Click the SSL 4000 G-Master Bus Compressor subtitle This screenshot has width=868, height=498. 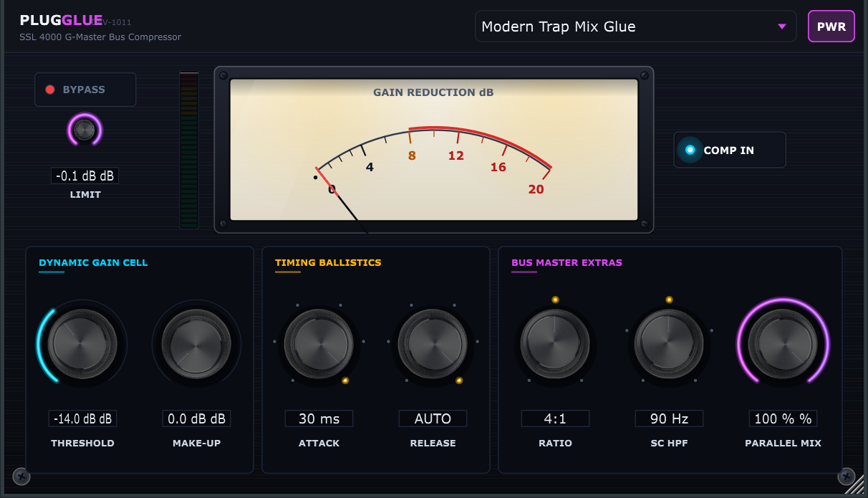[x=100, y=37]
